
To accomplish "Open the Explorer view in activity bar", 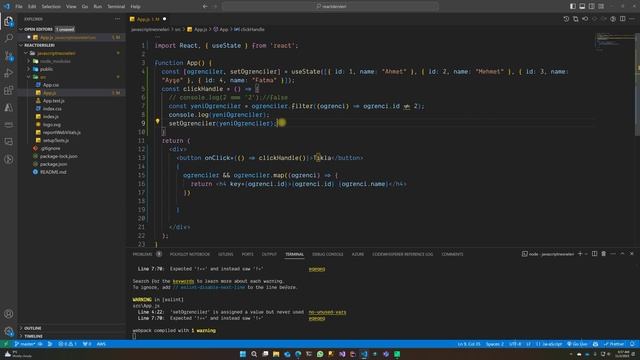I will pyautogui.click(x=9, y=22).
